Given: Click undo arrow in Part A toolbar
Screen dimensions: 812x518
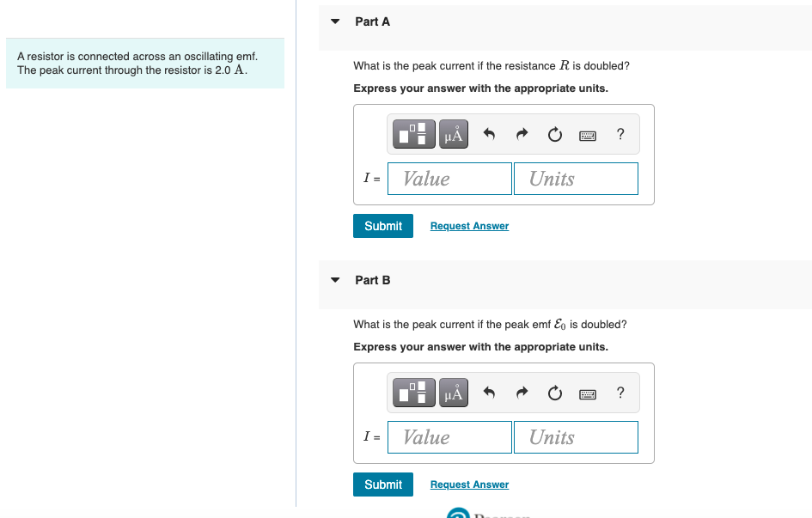Looking at the screenshot, I should (x=489, y=135).
